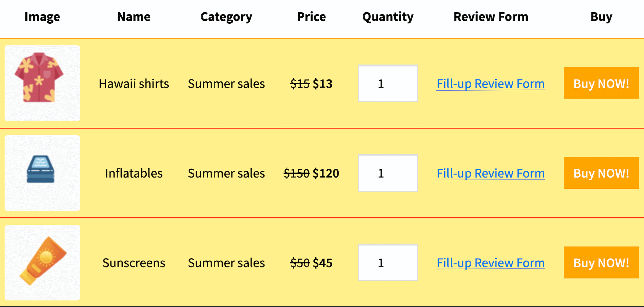
Task: Select the Hawaii shirts product name
Action: click(x=133, y=84)
